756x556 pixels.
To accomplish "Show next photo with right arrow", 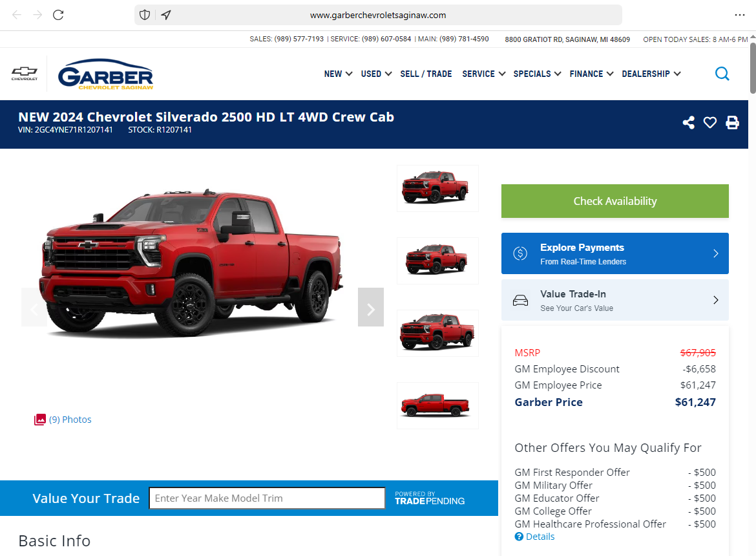I will [371, 307].
